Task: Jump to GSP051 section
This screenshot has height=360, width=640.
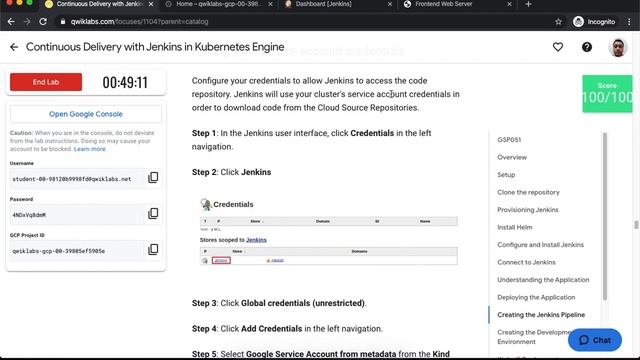Action: coord(509,140)
